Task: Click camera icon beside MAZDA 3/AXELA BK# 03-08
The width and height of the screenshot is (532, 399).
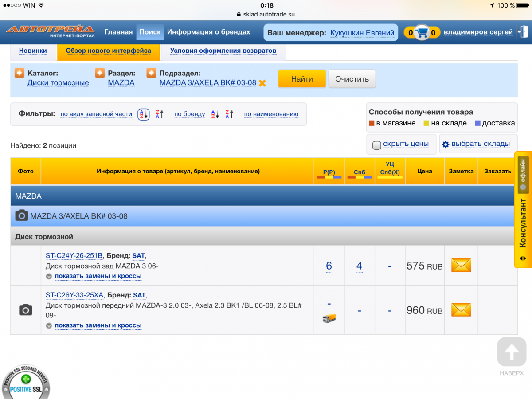Action: click(22, 216)
